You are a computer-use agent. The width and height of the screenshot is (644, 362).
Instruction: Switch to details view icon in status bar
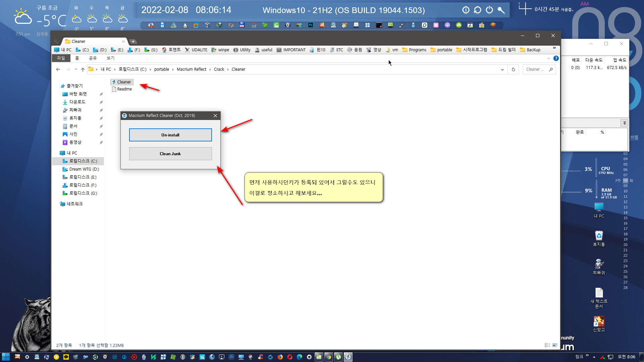pos(547,345)
